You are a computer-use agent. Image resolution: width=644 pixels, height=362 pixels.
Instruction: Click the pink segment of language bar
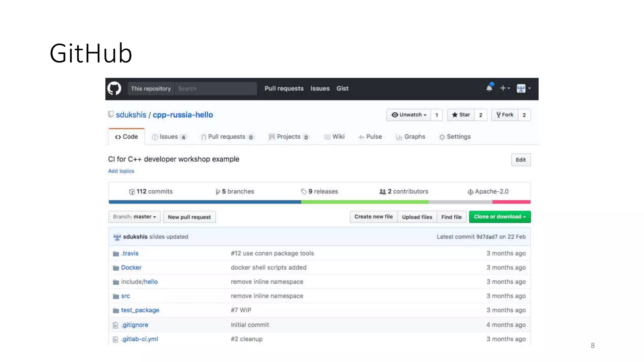[512, 202]
